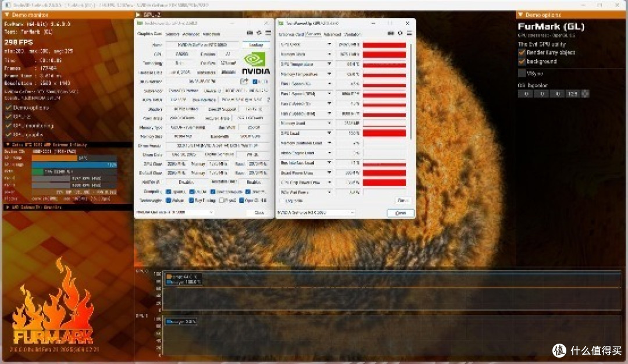Uncheck Demo options in FurMark Demo monitor

click(8, 108)
